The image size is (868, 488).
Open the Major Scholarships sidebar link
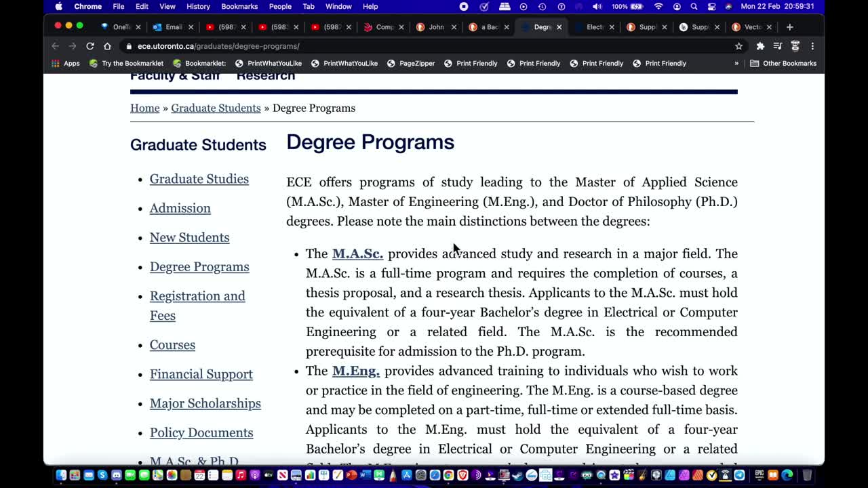pyautogui.click(x=205, y=403)
